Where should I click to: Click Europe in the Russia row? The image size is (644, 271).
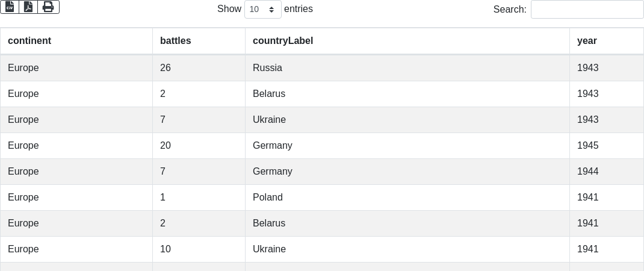click(23, 68)
